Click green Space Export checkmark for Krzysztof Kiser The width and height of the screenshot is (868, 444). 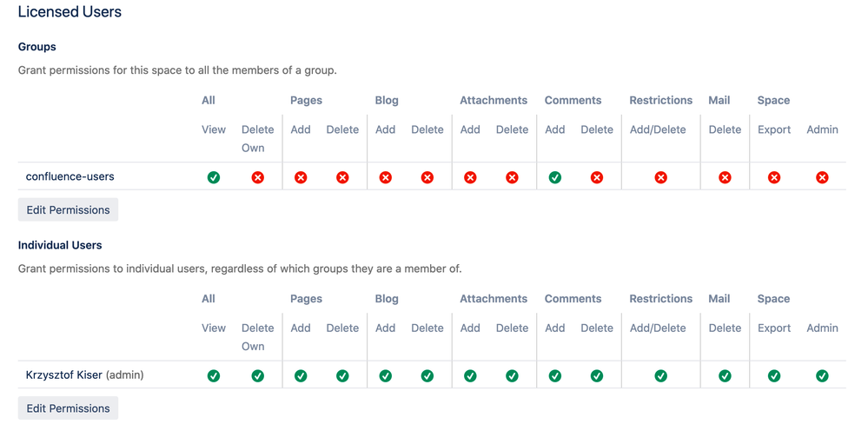pyautogui.click(x=774, y=376)
